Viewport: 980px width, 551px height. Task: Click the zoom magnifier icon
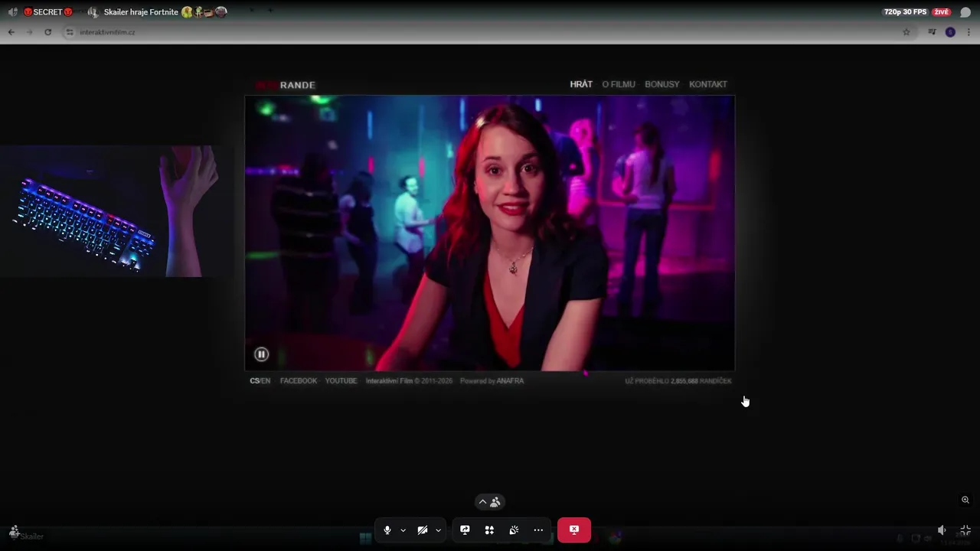pos(965,500)
